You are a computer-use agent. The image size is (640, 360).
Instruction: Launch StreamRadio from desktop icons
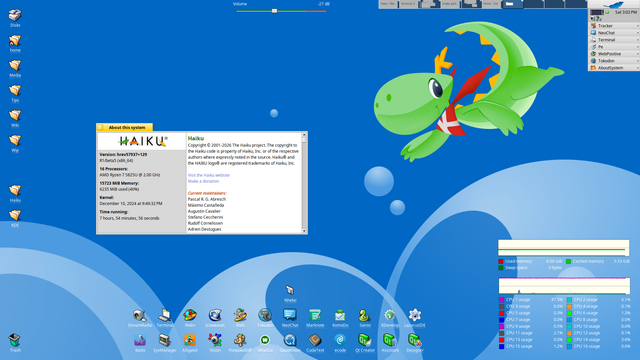pyautogui.click(x=140, y=315)
